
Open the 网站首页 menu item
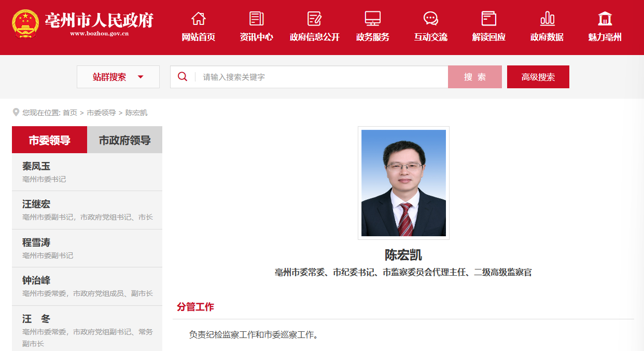tap(199, 37)
